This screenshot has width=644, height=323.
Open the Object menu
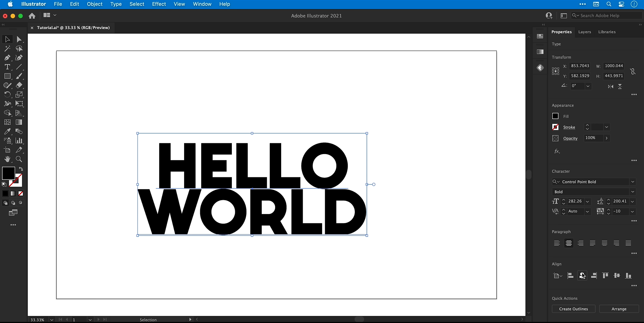pyautogui.click(x=95, y=4)
